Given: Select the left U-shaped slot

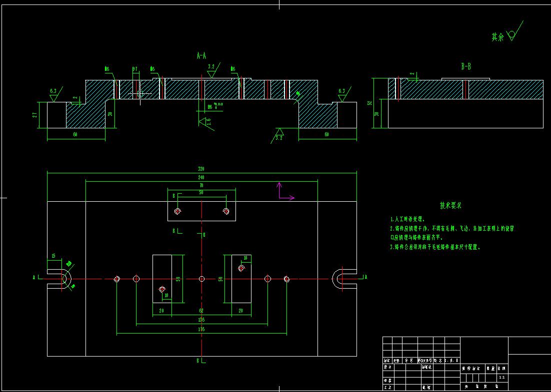Looking at the screenshot, I should click(59, 279).
